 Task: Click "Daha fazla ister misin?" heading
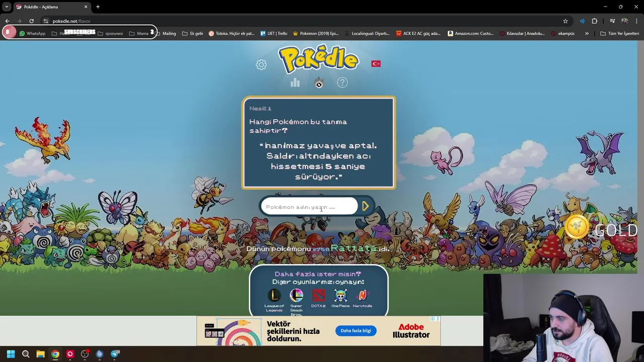coord(318,274)
